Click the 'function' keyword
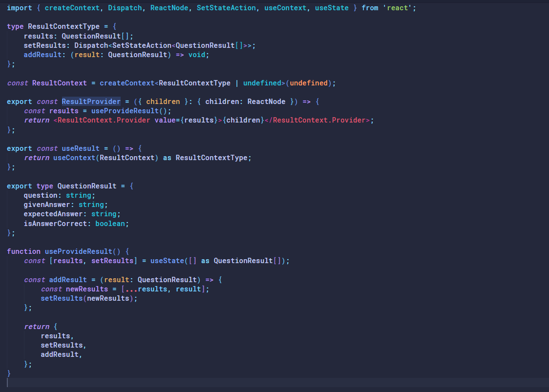549x392 pixels. click(x=23, y=251)
